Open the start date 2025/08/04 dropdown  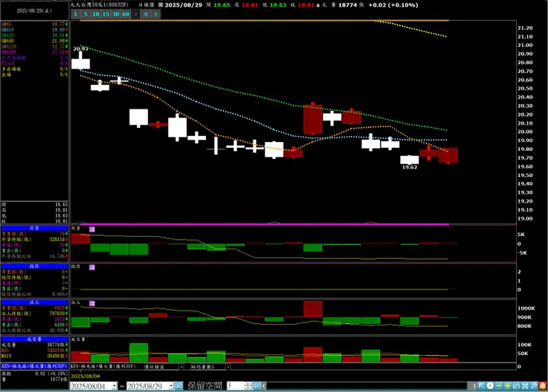point(114,386)
